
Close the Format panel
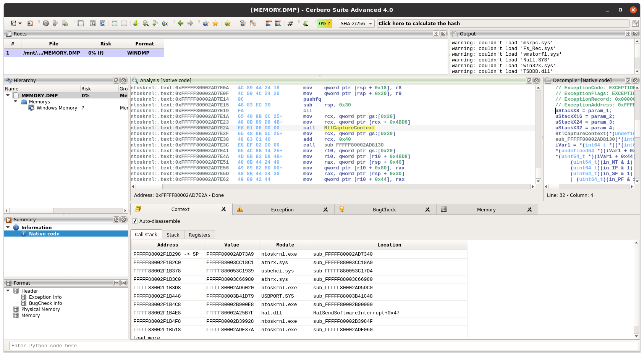pyautogui.click(x=123, y=283)
